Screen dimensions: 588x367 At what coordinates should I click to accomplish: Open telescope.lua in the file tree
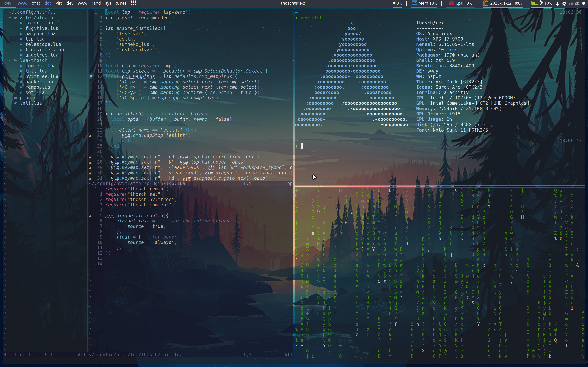(x=43, y=44)
